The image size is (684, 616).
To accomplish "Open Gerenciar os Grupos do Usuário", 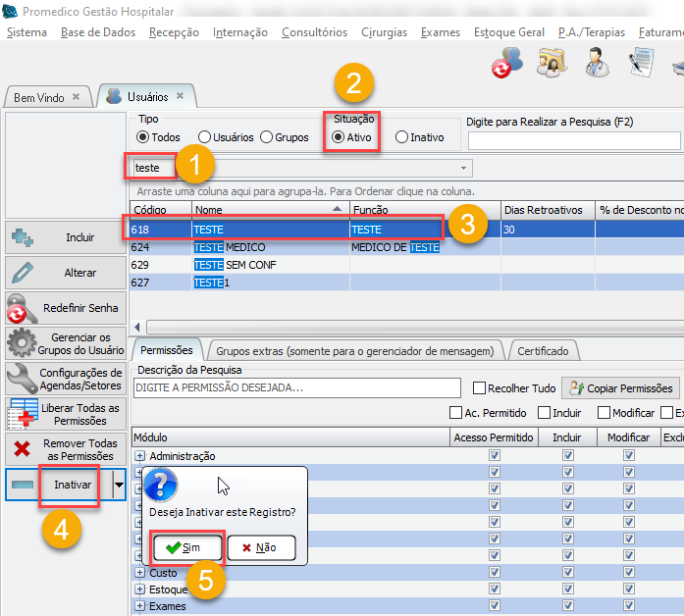I will (x=66, y=343).
